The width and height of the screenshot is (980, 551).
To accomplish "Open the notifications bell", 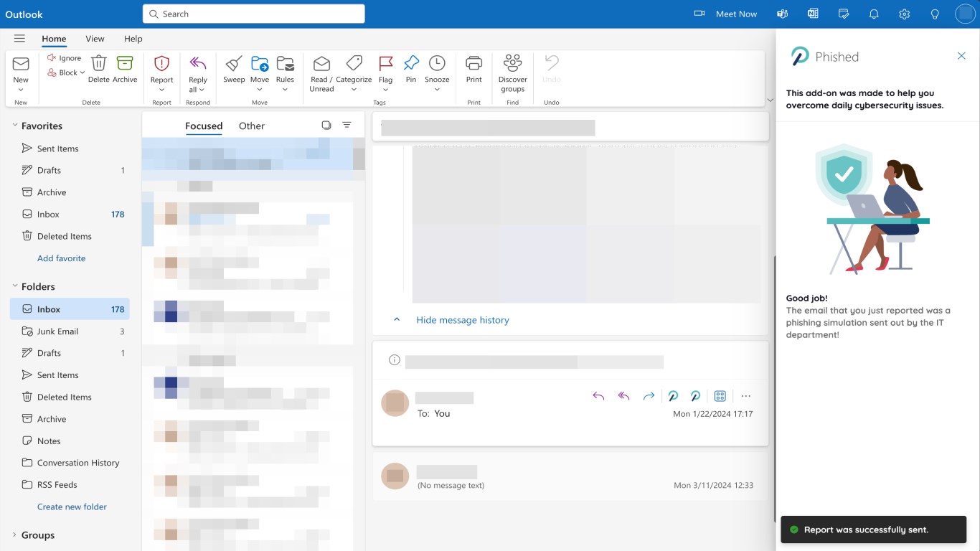I will pos(874,14).
